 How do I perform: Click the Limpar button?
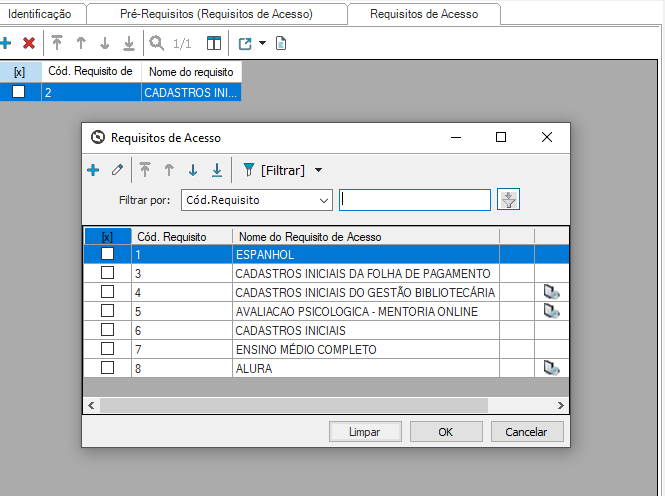(364, 432)
